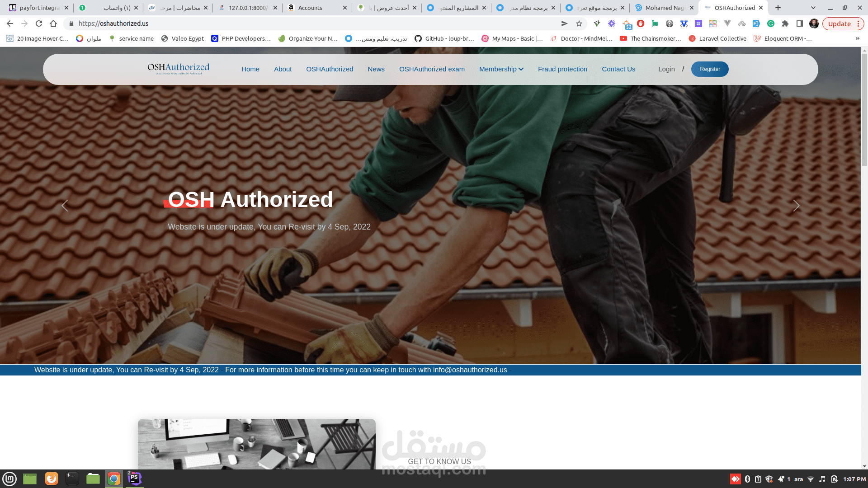Open the PHP Developers bookmark
The image size is (868, 488).
coord(241,38)
